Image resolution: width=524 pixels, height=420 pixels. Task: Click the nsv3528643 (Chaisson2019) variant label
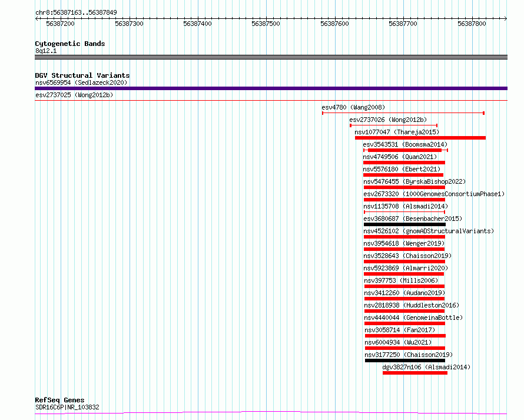coord(407,256)
